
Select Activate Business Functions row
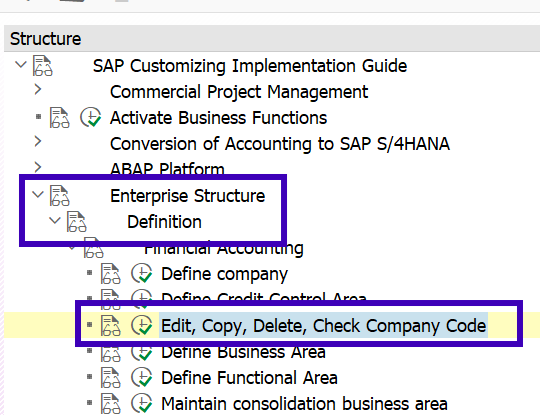pos(218,117)
